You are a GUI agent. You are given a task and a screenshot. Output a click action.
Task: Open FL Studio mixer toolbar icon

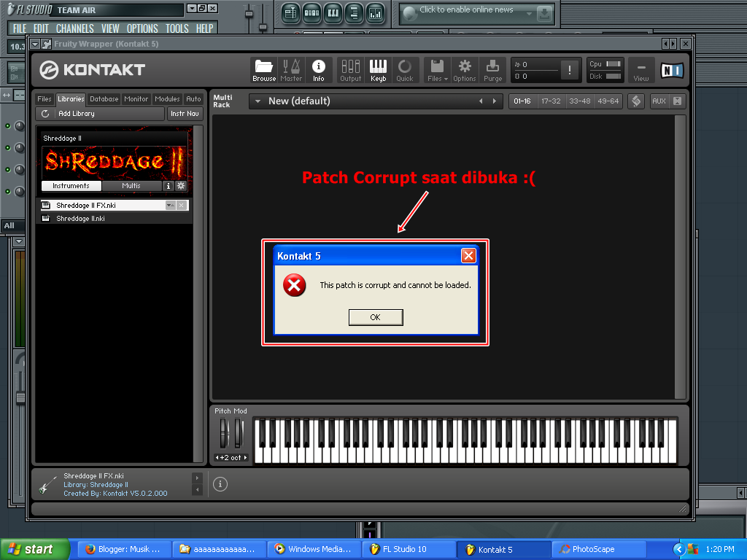pos(376,13)
